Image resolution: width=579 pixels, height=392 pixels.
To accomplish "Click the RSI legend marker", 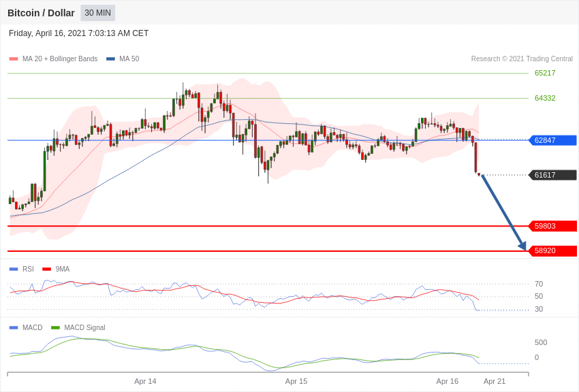I will (14, 269).
